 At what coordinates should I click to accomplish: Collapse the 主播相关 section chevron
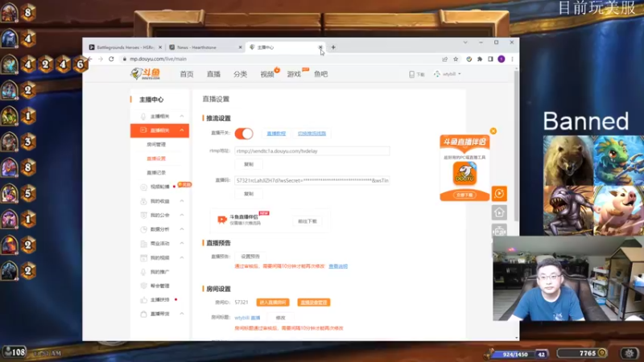tap(182, 116)
